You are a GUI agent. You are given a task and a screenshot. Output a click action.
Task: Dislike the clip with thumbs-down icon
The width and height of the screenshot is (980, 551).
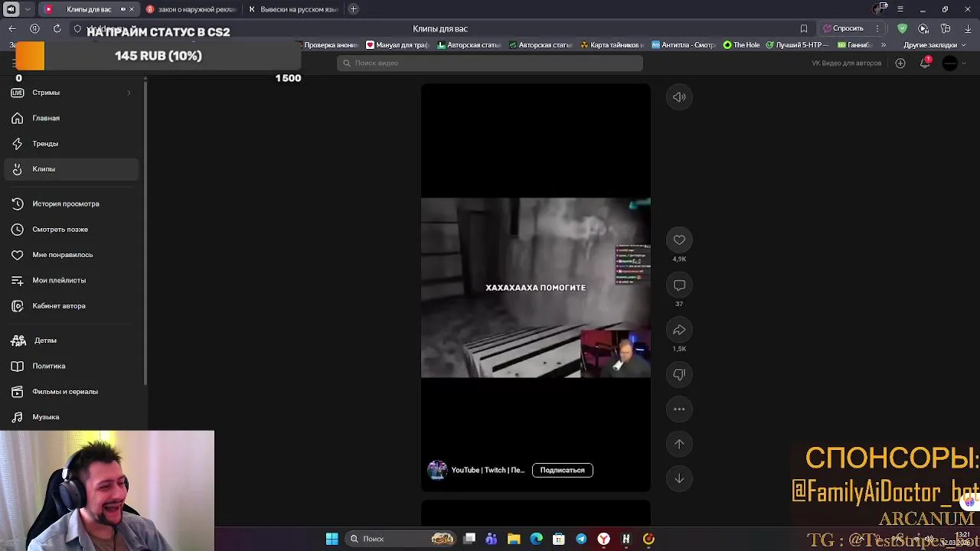(x=679, y=374)
